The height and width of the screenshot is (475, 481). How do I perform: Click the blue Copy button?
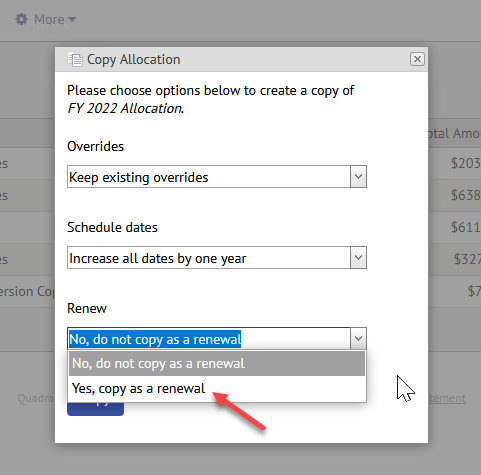point(95,409)
